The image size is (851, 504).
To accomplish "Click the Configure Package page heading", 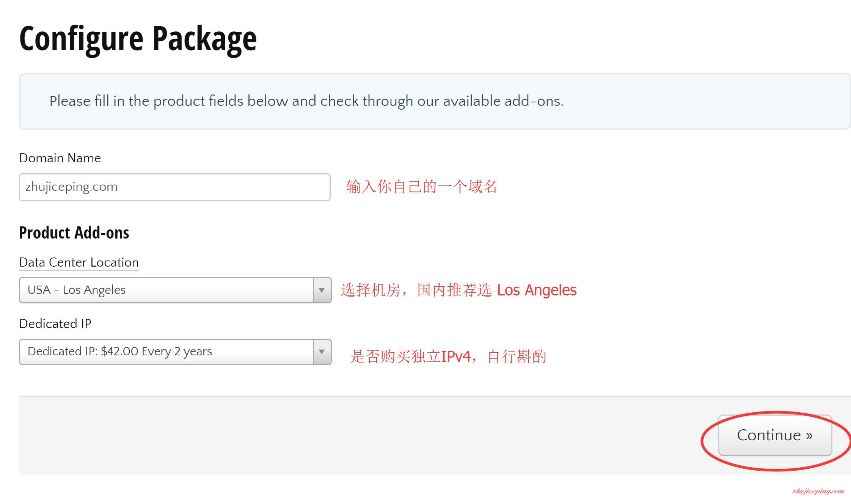I will (138, 39).
